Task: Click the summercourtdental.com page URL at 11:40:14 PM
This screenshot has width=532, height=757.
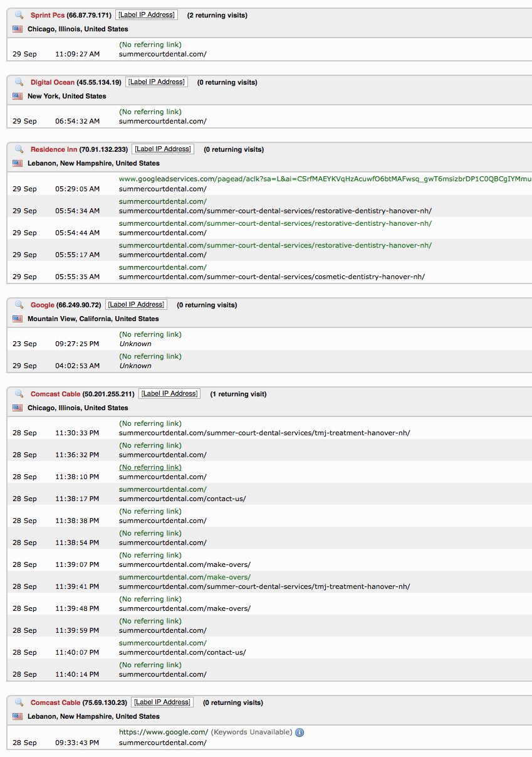Action: [x=163, y=674]
